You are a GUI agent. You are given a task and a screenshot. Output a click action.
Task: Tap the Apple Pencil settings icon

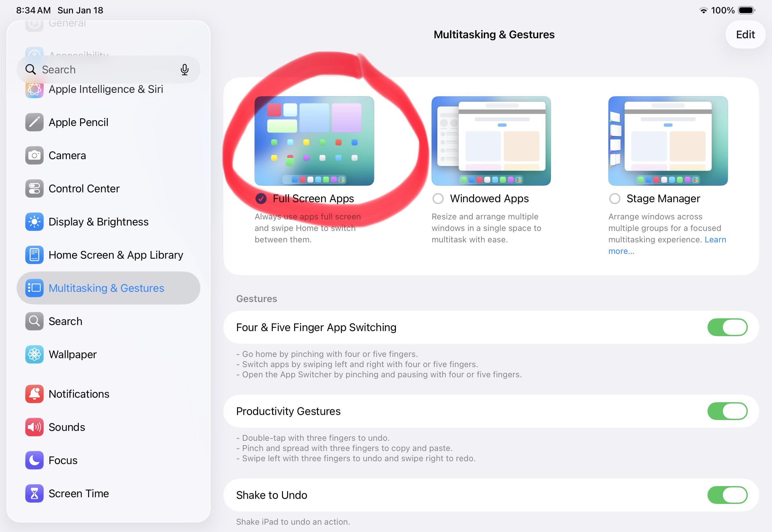pos(34,122)
